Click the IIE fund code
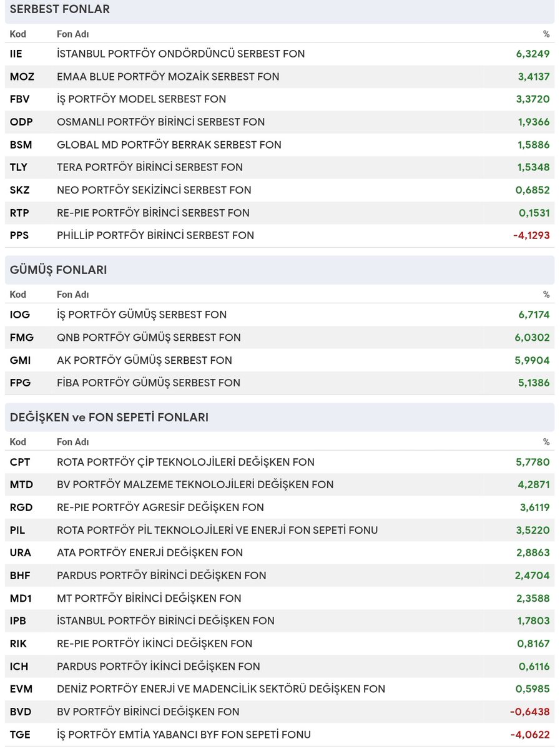The height and width of the screenshot is (749, 560). tap(16, 54)
